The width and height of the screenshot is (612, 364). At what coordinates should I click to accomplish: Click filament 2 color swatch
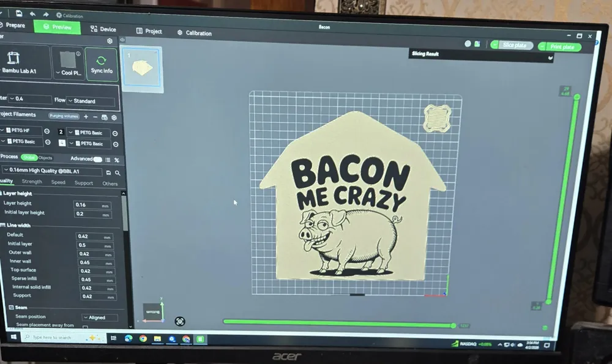(x=61, y=132)
